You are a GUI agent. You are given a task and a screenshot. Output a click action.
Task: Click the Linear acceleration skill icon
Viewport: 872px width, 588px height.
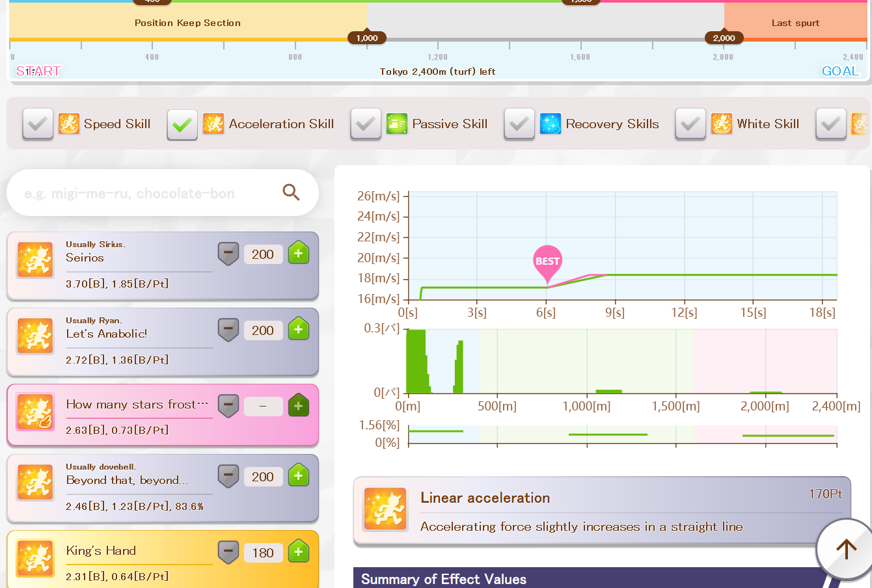386,509
